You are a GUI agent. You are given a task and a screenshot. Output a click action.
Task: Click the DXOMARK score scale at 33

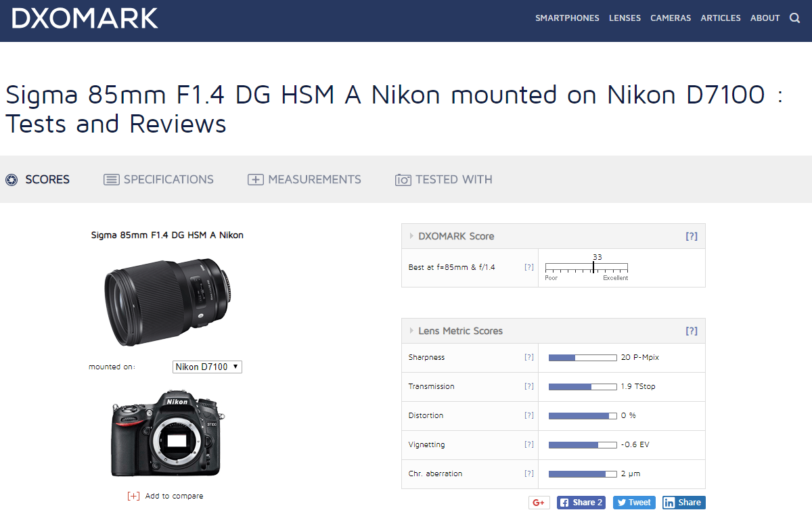coord(593,267)
